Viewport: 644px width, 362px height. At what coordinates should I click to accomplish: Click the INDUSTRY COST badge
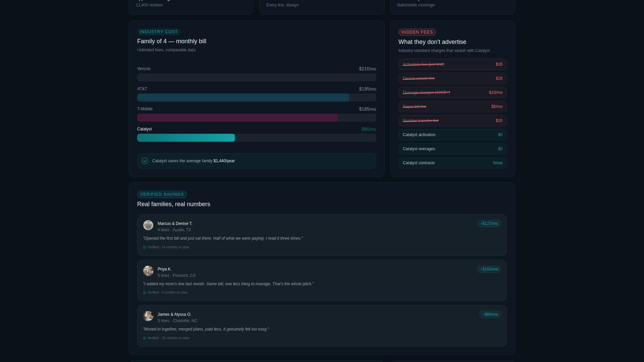[159, 32]
